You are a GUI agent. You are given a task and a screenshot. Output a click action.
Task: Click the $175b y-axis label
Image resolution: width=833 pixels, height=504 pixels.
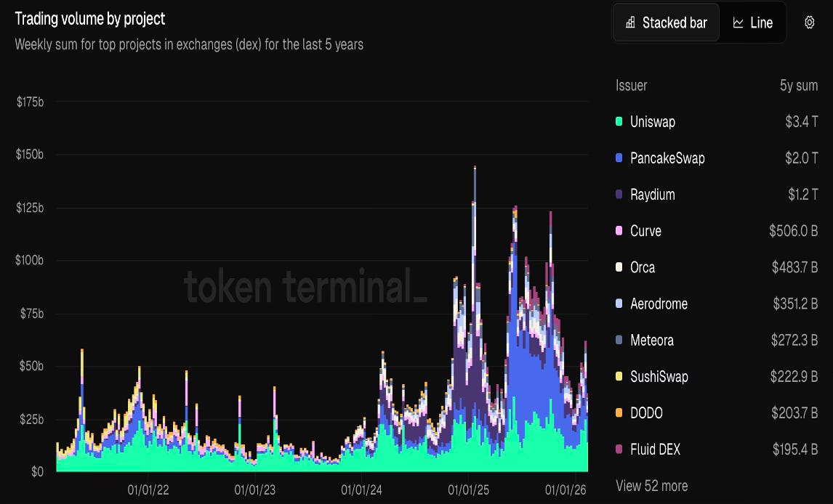click(30, 102)
